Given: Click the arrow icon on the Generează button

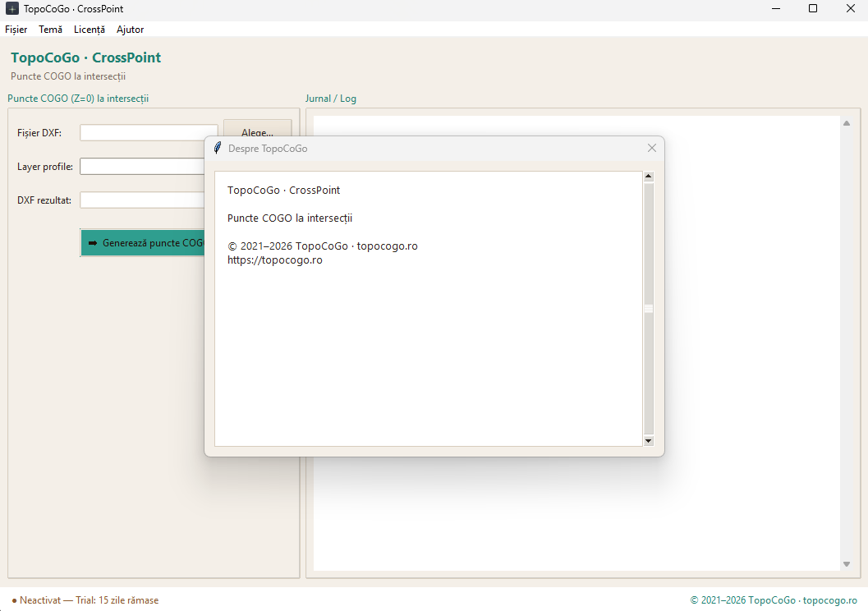Looking at the screenshot, I should [93, 243].
